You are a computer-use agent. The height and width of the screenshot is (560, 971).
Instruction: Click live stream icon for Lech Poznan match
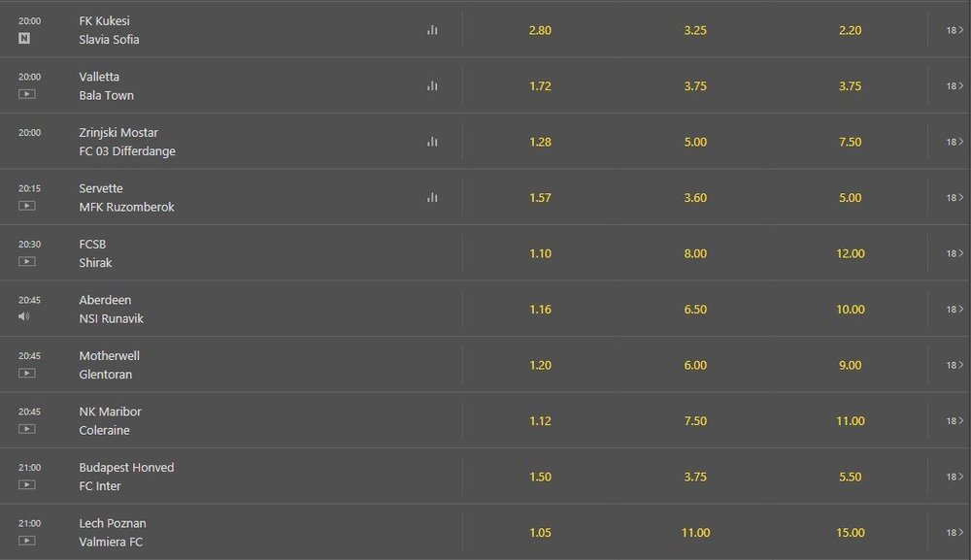click(x=26, y=541)
